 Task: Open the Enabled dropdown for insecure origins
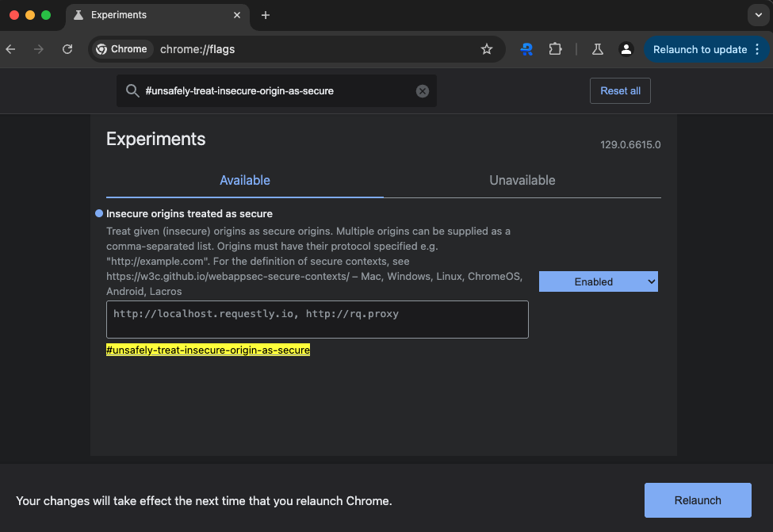click(598, 281)
